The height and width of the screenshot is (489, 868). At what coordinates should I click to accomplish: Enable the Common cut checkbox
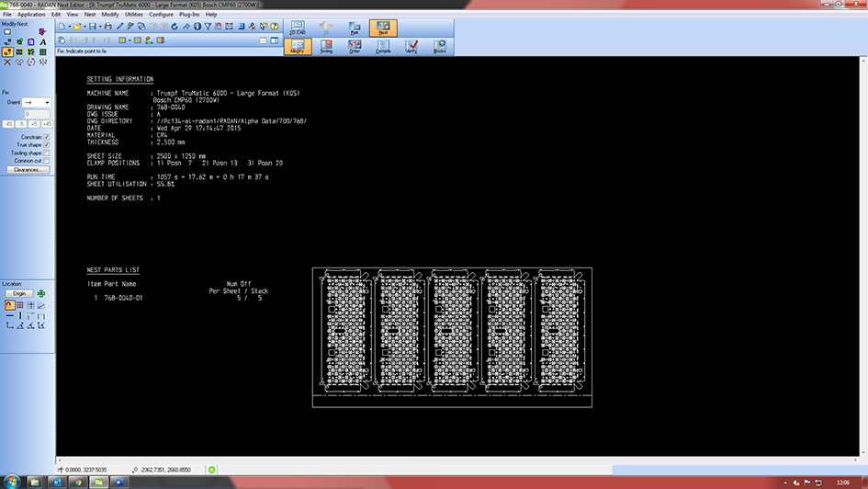[x=47, y=161]
